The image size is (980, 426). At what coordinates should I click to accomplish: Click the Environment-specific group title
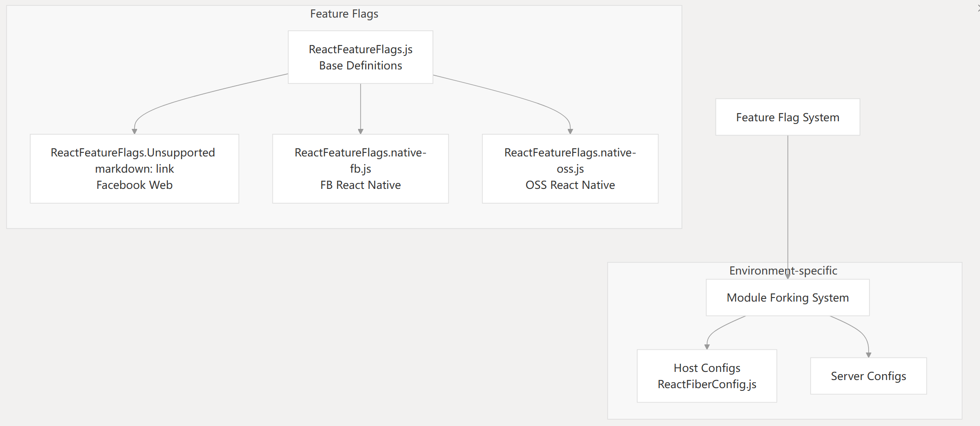tap(783, 270)
